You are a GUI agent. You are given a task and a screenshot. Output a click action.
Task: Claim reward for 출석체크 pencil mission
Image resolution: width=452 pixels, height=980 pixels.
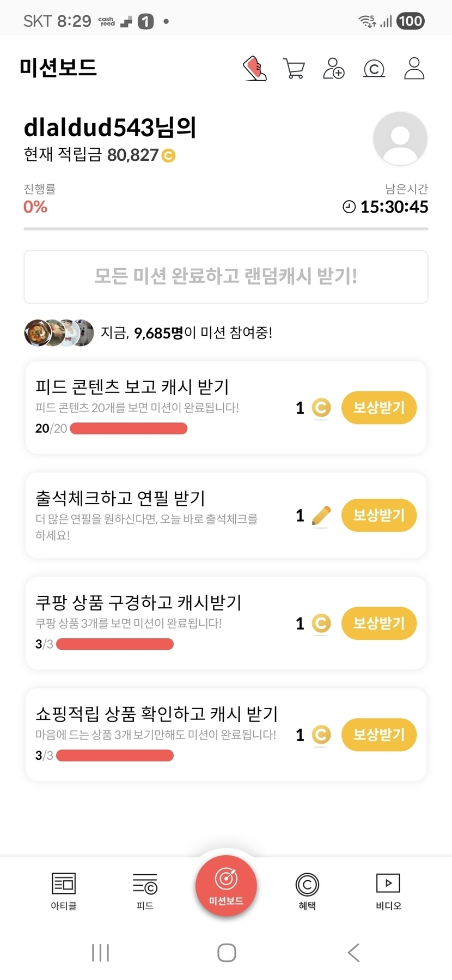(x=378, y=515)
